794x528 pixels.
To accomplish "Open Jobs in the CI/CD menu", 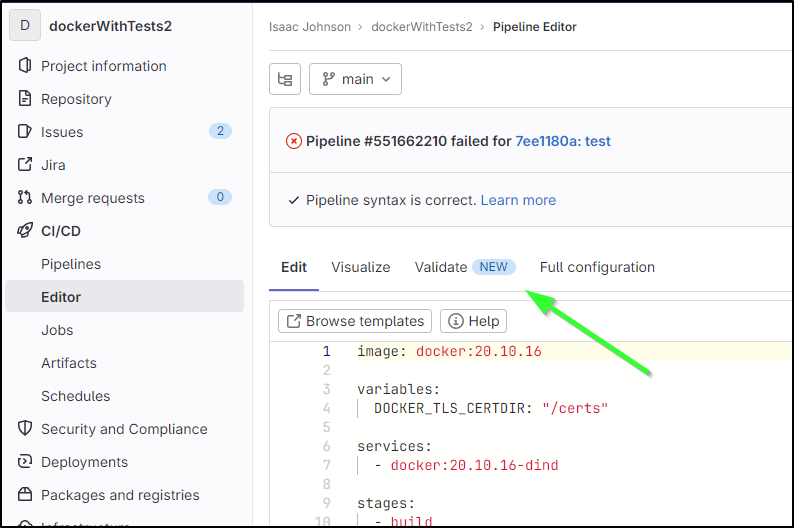I will (x=57, y=330).
